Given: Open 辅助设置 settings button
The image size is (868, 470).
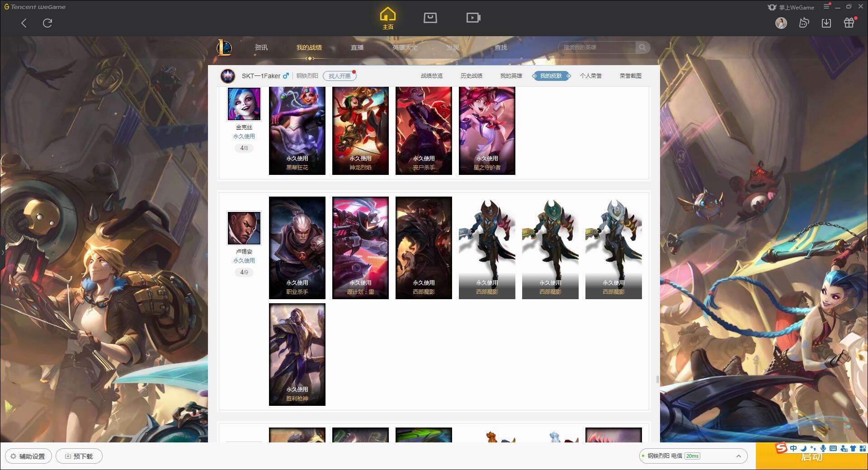Looking at the screenshot, I should coord(28,456).
